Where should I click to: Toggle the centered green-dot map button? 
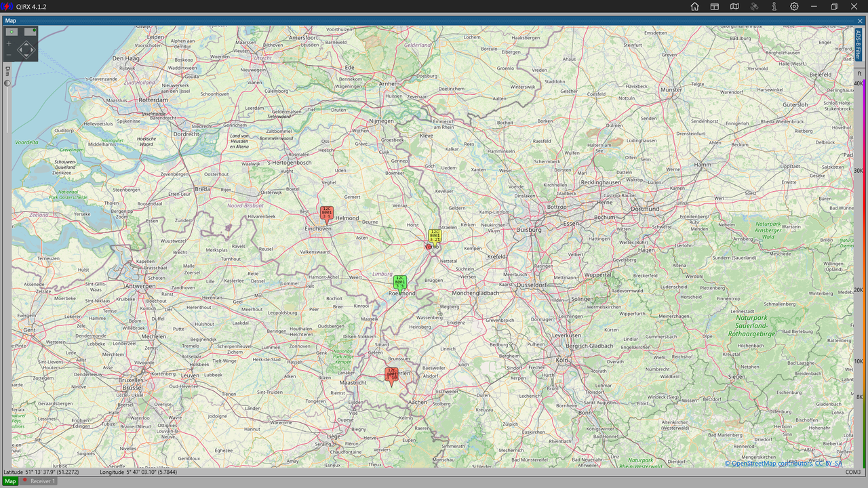pyautogui.click(x=12, y=32)
